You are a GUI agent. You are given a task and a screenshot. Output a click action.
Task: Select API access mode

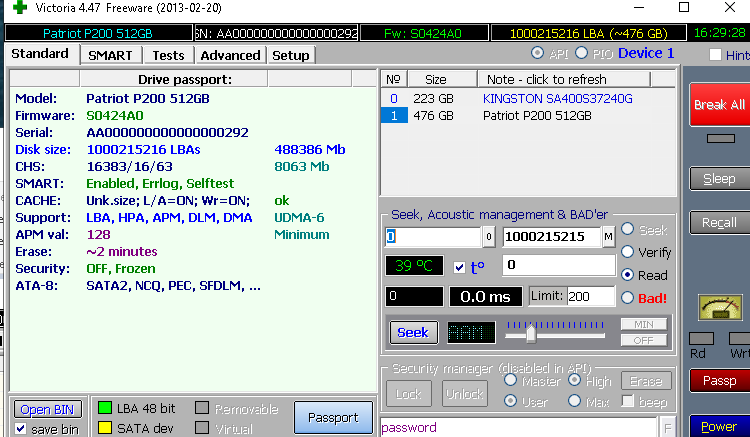(x=538, y=53)
